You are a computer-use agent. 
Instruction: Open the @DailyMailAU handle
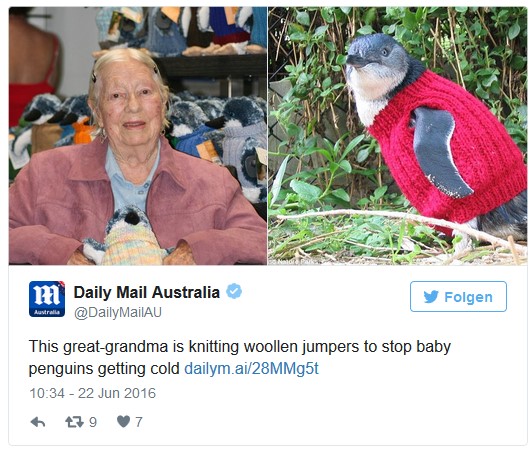click(118, 312)
